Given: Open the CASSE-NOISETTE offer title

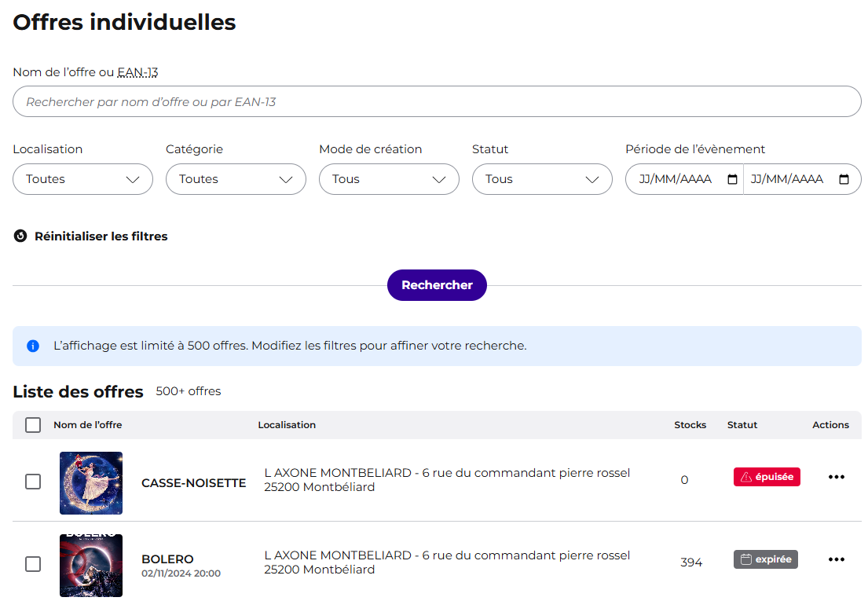Looking at the screenshot, I should (x=193, y=483).
